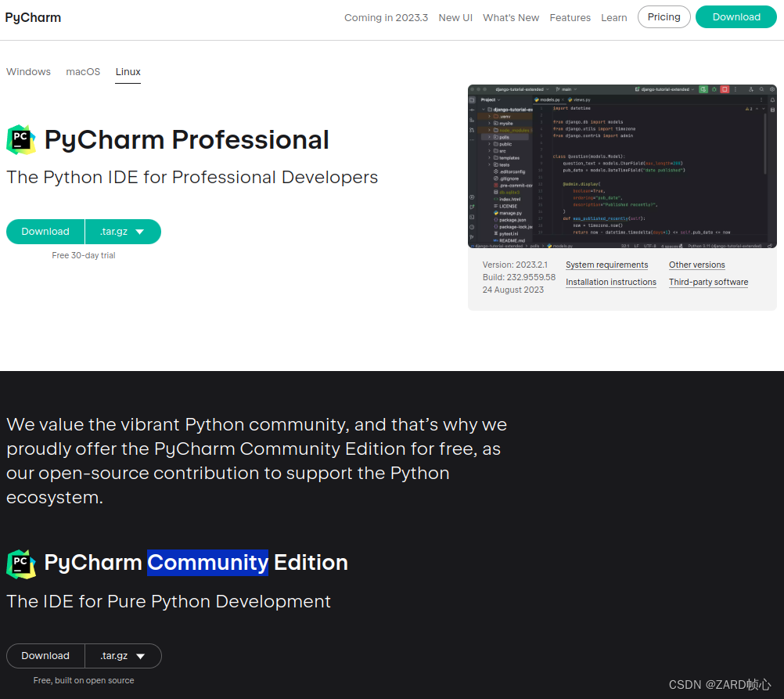Go to the New UI page

click(x=455, y=17)
